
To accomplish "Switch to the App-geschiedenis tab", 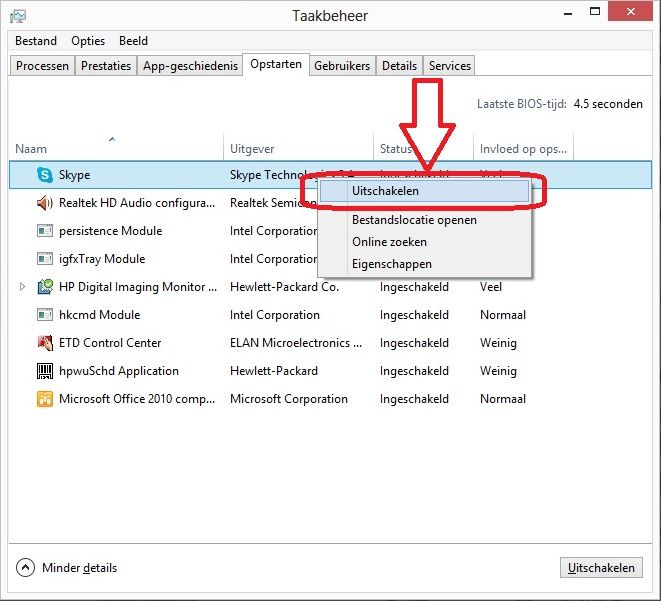I will tap(190, 66).
